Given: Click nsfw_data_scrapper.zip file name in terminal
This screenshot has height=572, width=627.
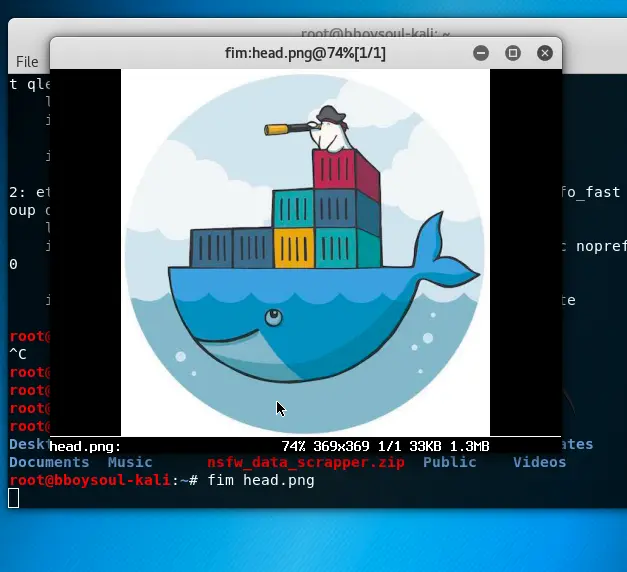Looking at the screenshot, I should pos(306,462).
